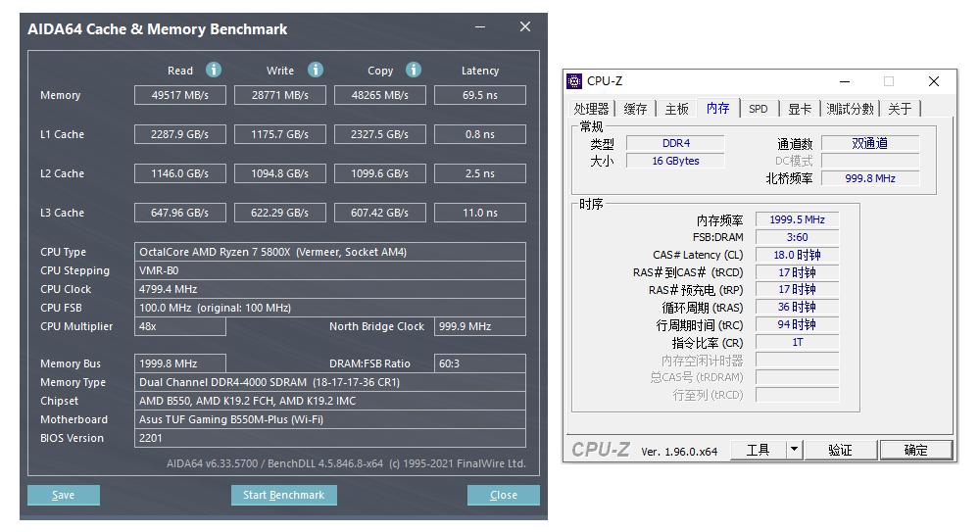Select the CPU FSB value 100.0 MHz
This screenshot has width=980, height=532.
(x=330, y=308)
